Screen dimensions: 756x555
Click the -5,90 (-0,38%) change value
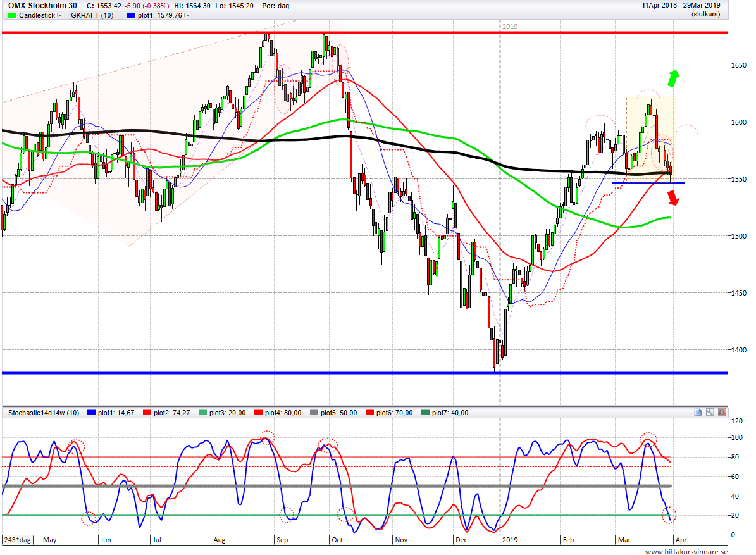click(147, 6)
